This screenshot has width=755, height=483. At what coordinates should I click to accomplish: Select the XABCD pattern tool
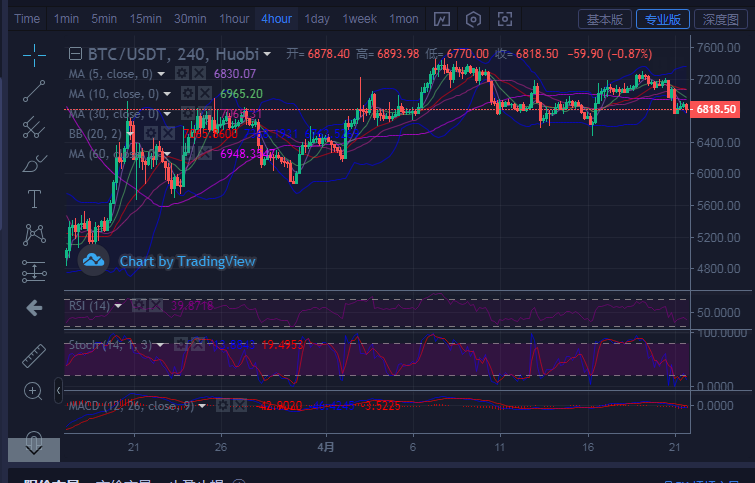coord(34,235)
